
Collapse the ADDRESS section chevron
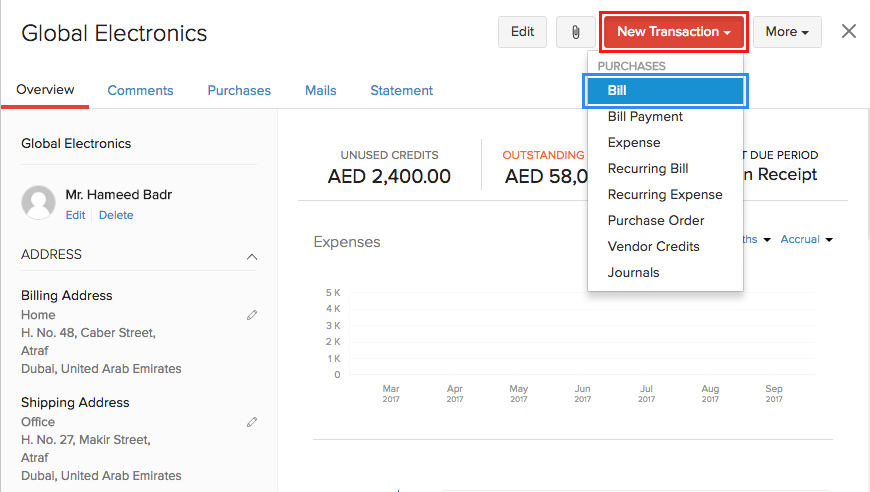(252, 256)
